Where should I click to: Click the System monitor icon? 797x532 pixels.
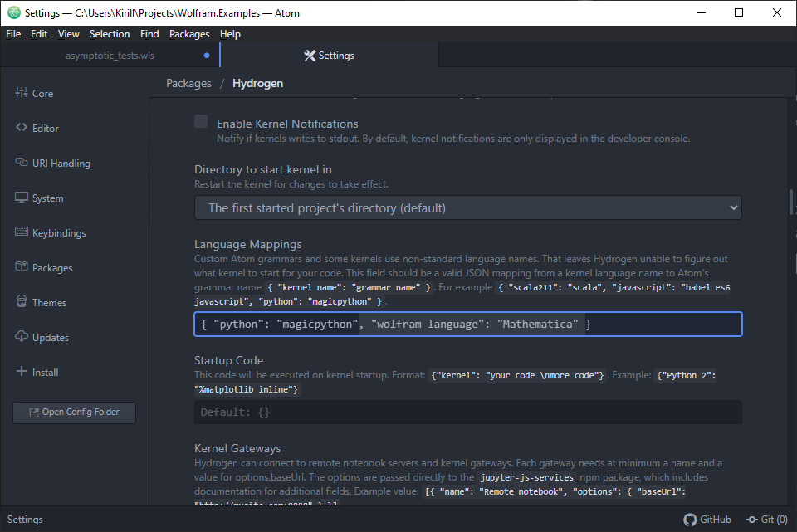coord(22,198)
